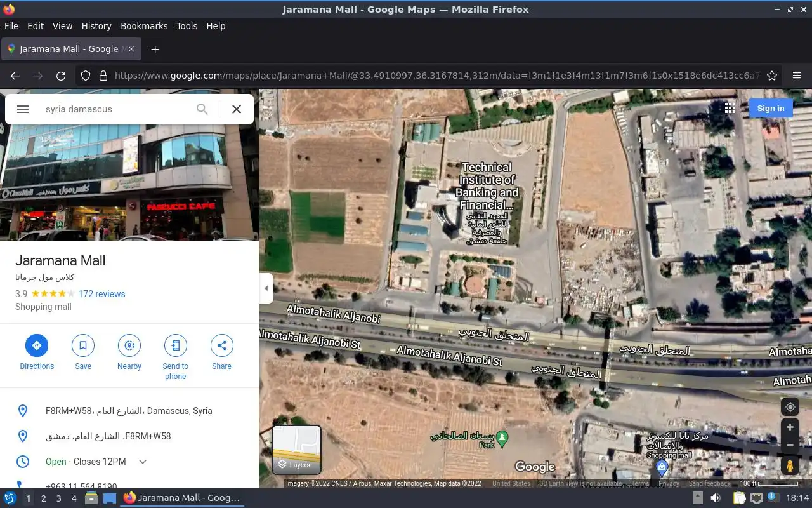The height and width of the screenshot is (508, 812).
Task: Open a new Firefox tab
Action: coord(155,49)
